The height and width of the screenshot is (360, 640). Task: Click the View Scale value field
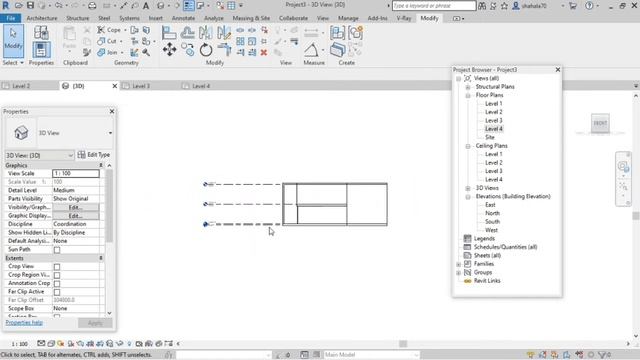[76, 173]
